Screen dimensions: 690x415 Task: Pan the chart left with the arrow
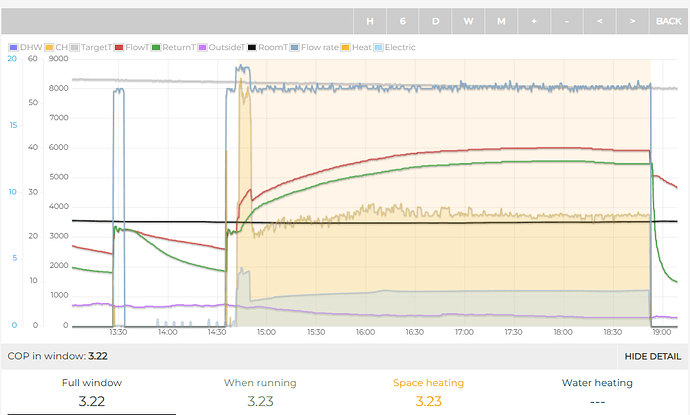pos(599,21)
